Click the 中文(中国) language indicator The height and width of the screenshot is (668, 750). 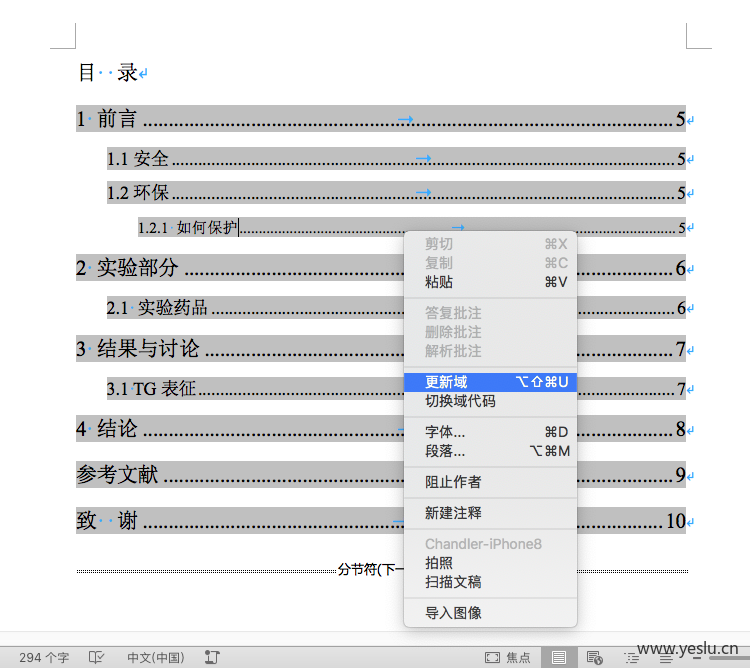155,658
